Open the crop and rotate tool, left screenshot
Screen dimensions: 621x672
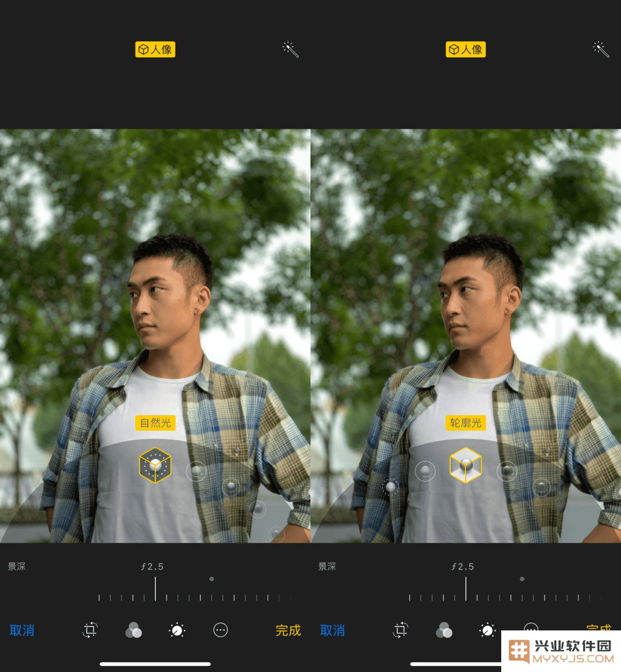click(90, 630)
